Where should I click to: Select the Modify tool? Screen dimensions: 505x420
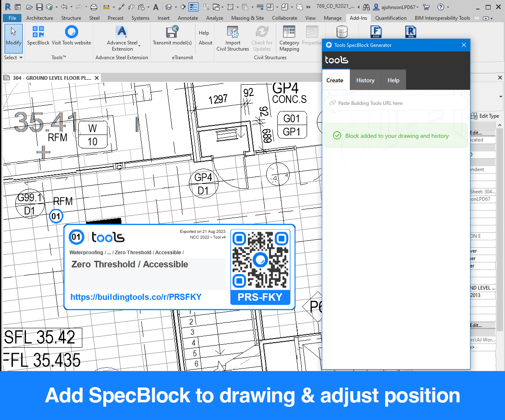click(14, 39)
